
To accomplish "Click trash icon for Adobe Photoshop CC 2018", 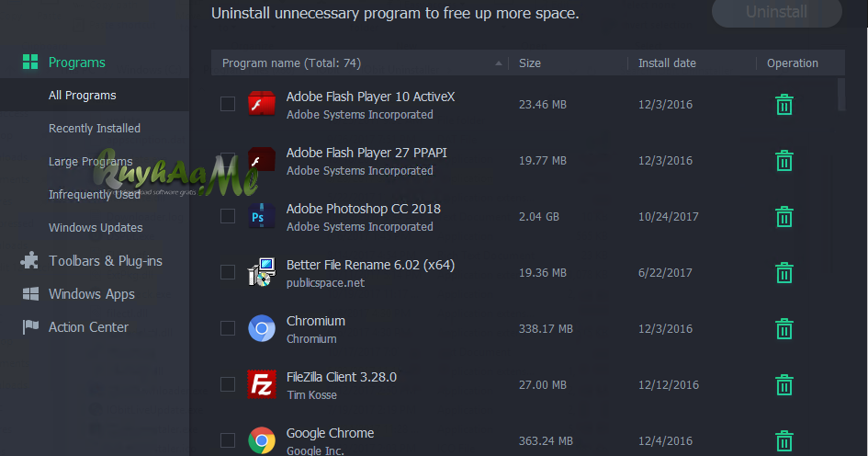I will [x=783, y=217].
